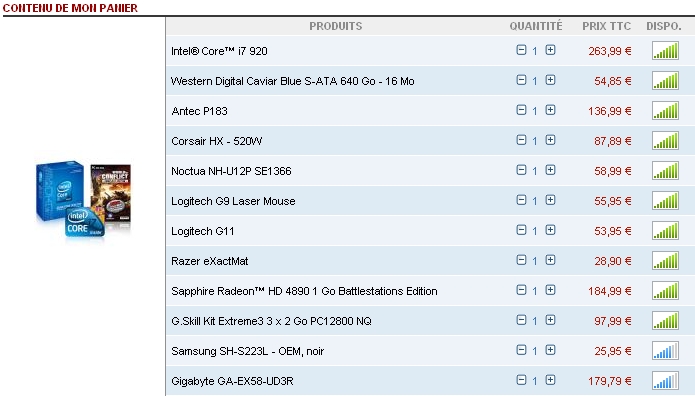Decrease quantity of Intel Core i7 920
Screen dimensions: 695x396
tap(521, 50)
